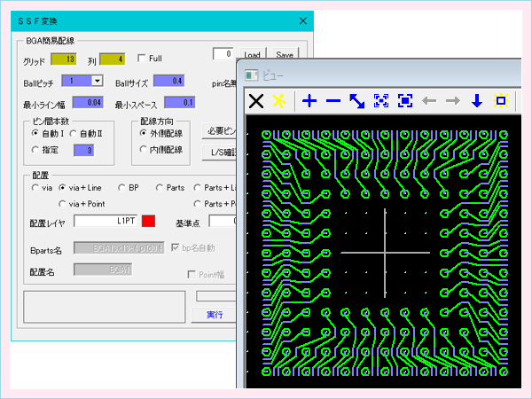Click the diagonal double-arrow resize icon

click(356, 101)
